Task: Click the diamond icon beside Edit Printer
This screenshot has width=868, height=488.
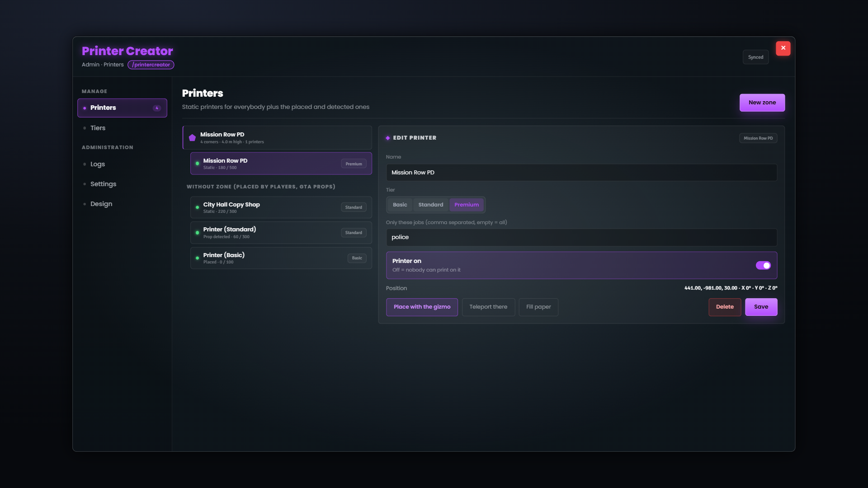Action: (388, 138)
